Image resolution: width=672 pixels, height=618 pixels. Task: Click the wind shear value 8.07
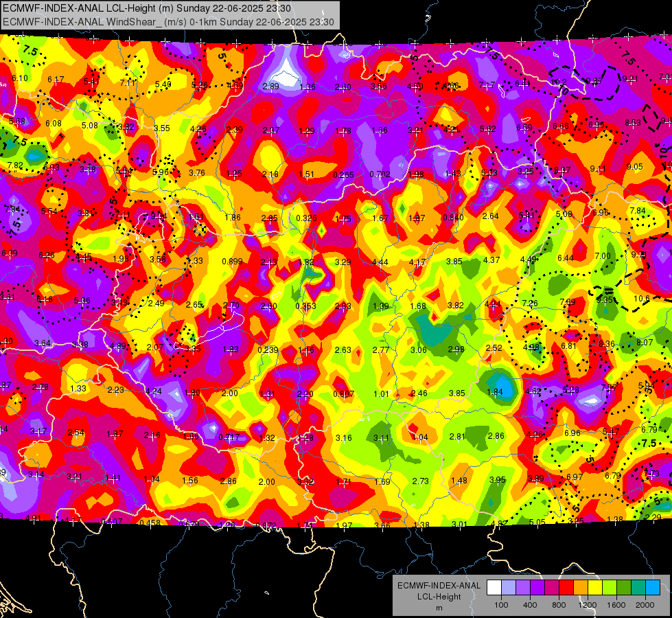(645, 342)
